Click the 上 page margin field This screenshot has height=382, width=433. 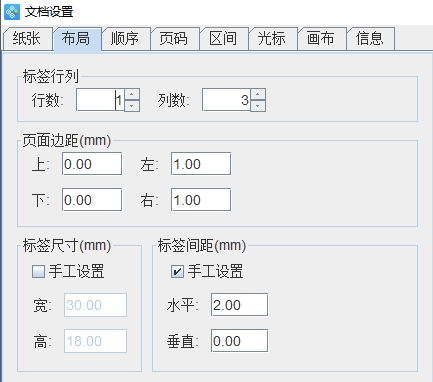(92, 164)
